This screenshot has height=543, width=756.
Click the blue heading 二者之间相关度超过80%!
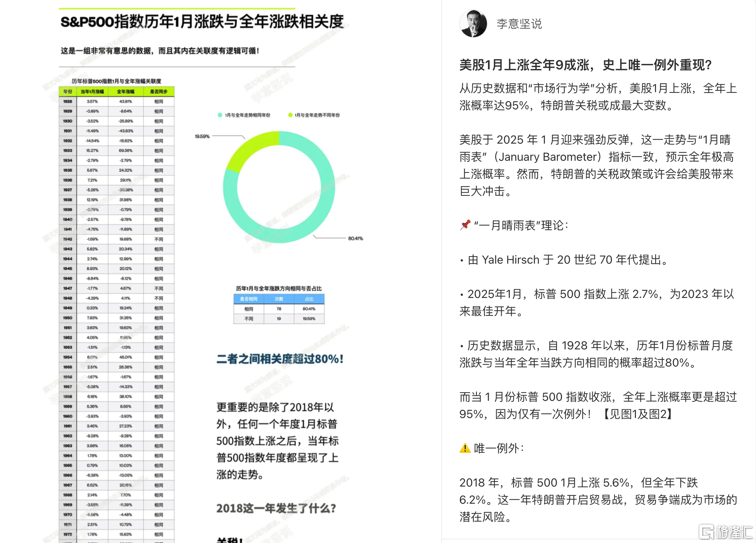280,359
